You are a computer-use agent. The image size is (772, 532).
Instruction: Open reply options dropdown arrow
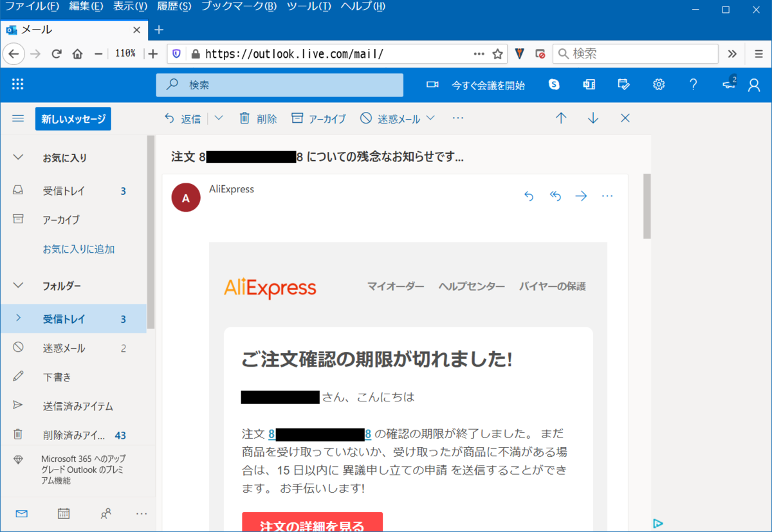218,118
